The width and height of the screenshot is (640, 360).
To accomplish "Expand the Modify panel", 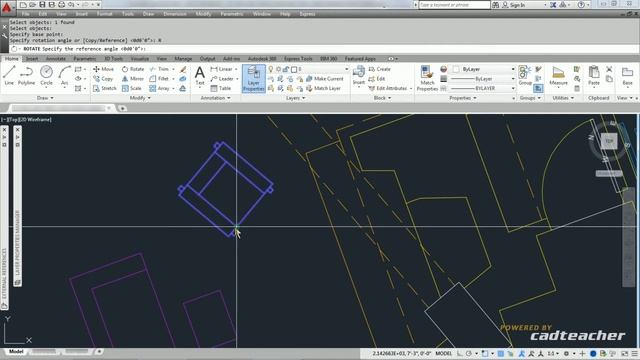I will [x=140, y=98].
